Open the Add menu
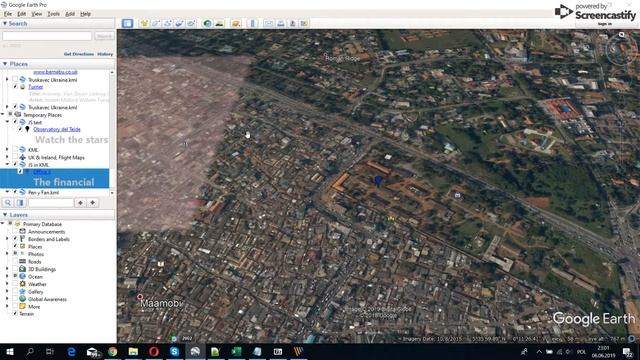The image size is (640, 360). point(70,14)
